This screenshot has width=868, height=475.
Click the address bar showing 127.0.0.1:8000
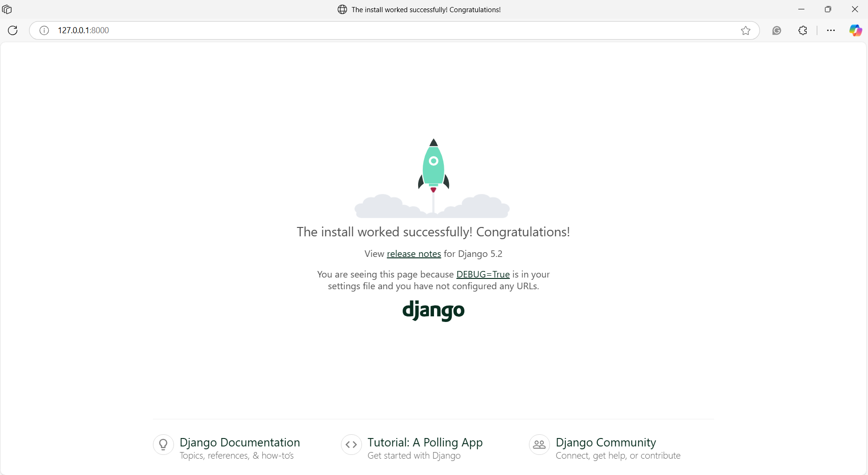point(394,30)
